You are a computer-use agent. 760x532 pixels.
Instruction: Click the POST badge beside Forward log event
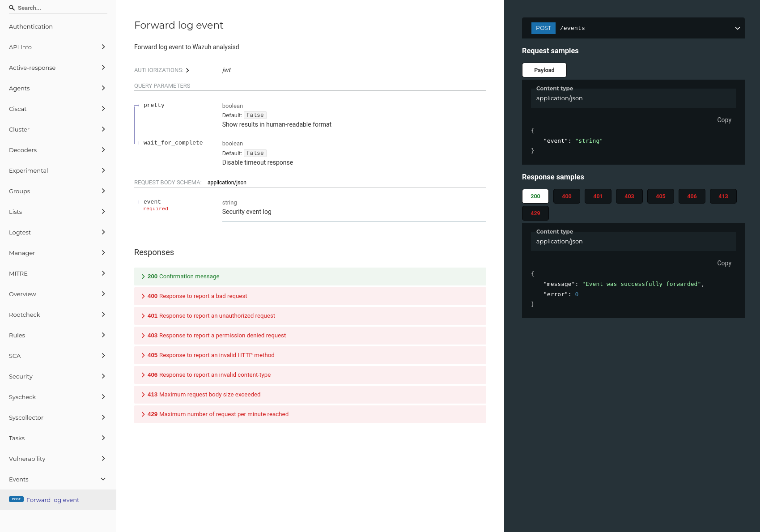coord(16,499)
